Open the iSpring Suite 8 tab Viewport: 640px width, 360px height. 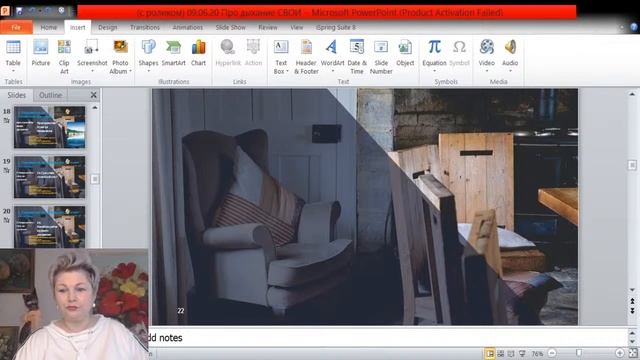336,27
